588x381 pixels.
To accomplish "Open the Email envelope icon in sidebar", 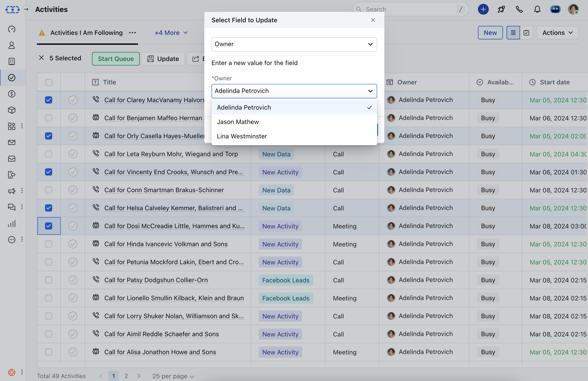I will [x=12, y=142].
